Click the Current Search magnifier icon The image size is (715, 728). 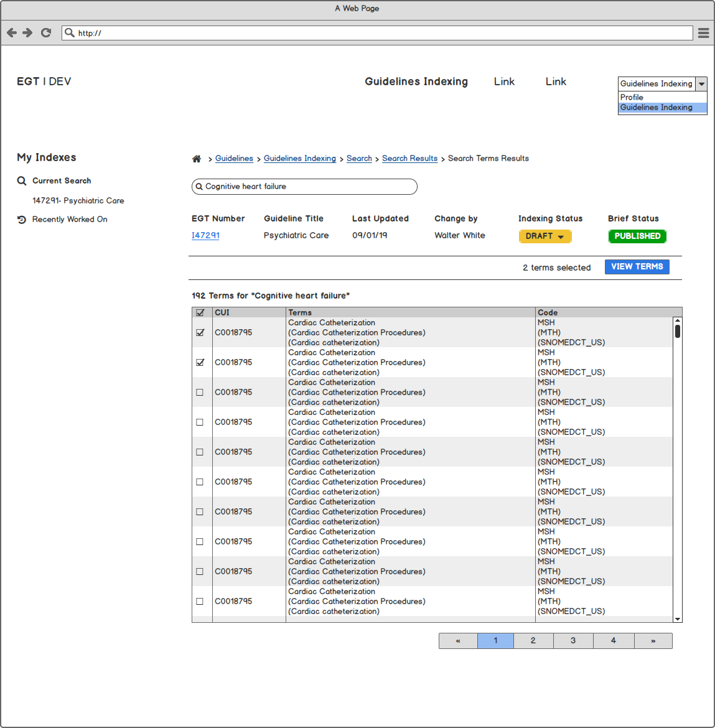point(22,181)
